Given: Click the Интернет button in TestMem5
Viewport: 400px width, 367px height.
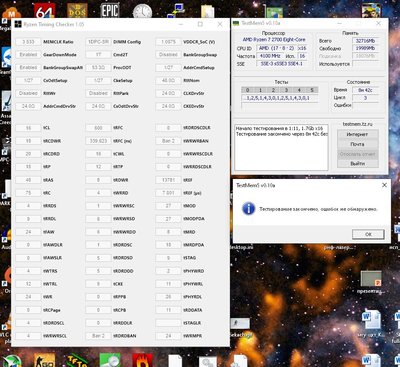Looking at the screenshot, I should (357, 134).
